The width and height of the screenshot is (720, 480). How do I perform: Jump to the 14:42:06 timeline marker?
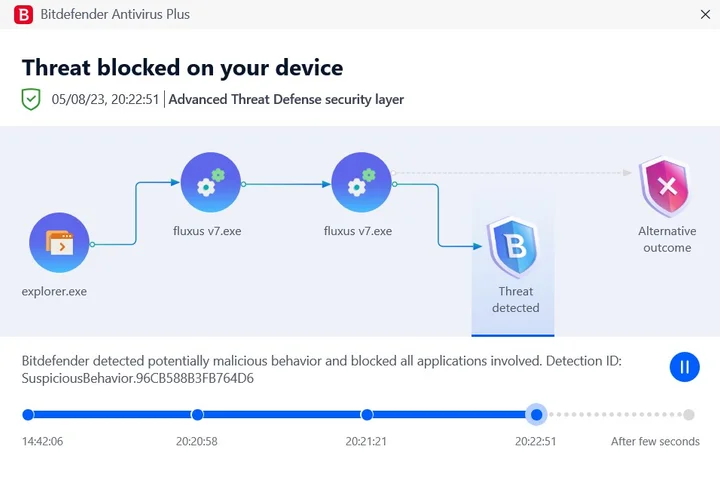28,415
